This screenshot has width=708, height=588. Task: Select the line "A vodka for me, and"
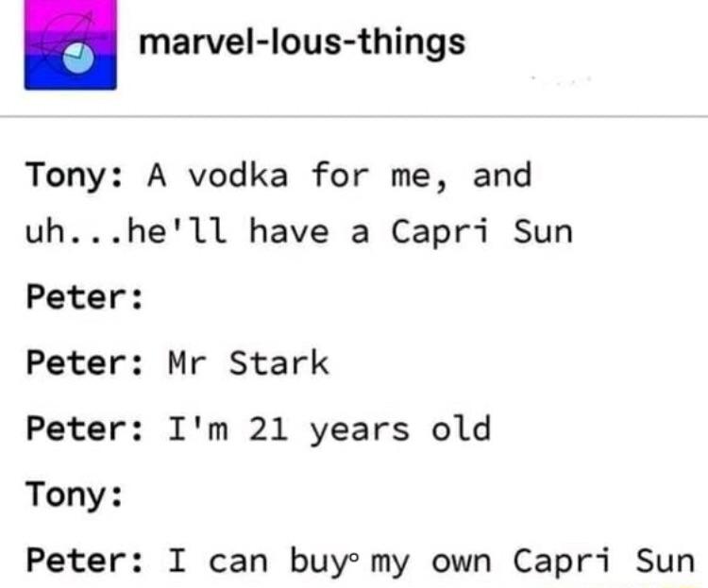click(338, 176)
